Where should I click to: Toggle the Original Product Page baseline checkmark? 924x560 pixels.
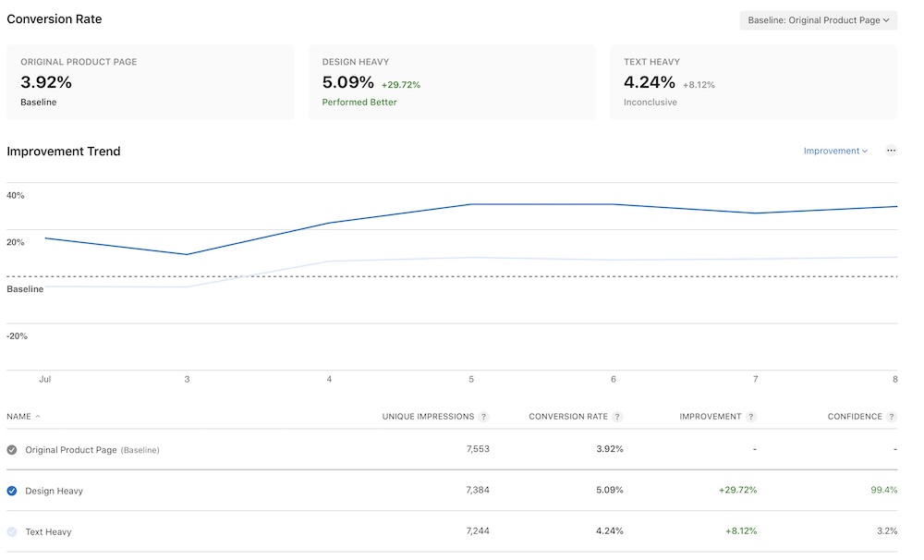click(10, 450)
